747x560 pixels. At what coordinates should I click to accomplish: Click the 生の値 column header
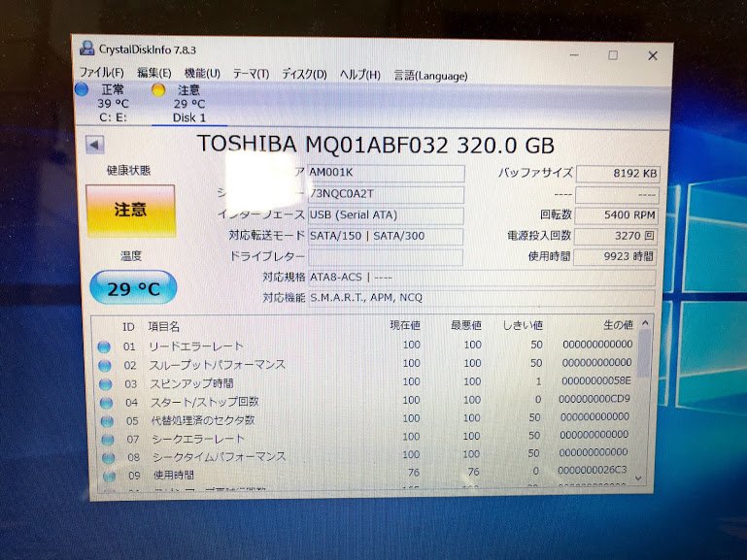pos(618,325)
